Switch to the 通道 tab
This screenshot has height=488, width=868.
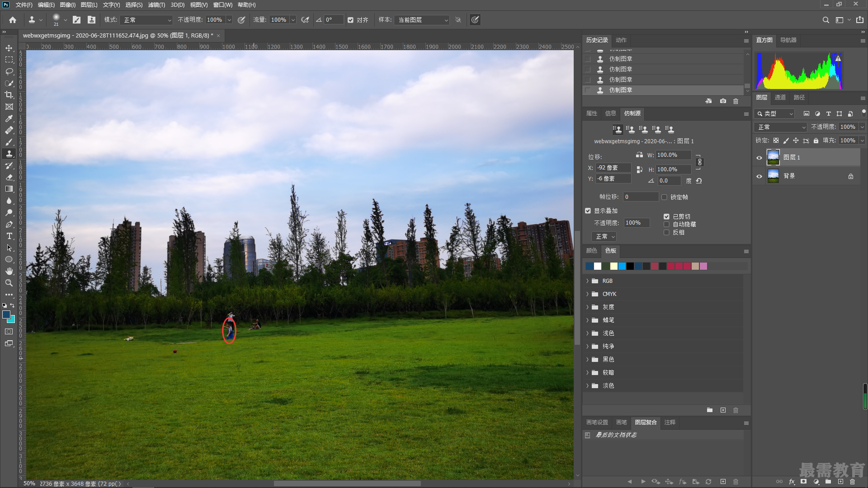780,98
